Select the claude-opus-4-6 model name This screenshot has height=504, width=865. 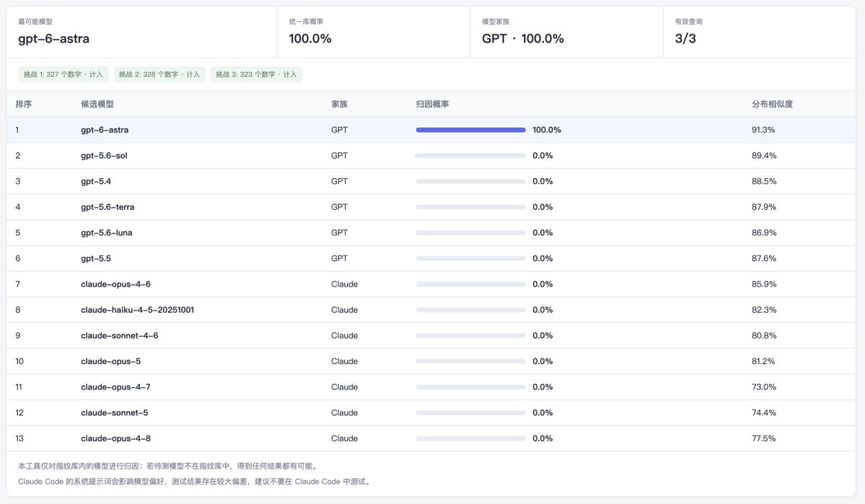[116, 284]
